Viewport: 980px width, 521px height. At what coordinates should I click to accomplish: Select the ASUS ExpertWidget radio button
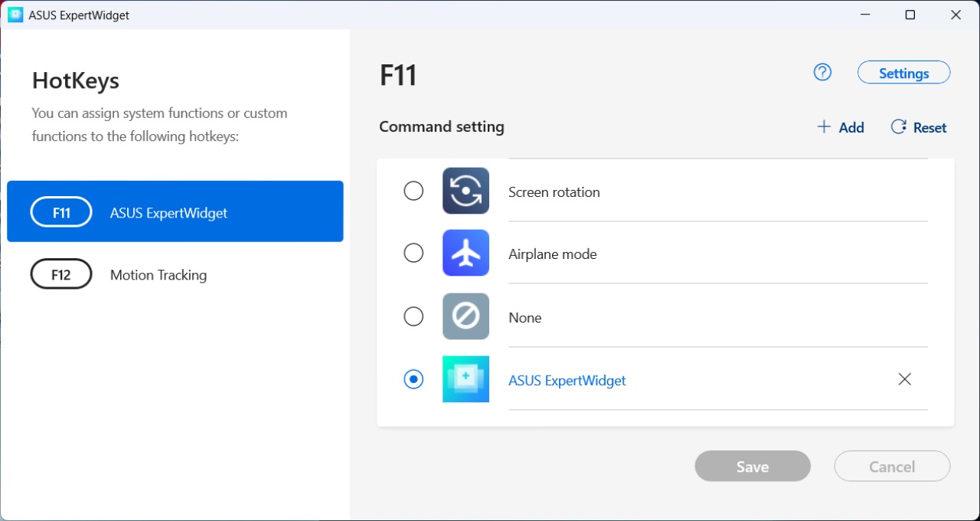[x=413, y=379]
